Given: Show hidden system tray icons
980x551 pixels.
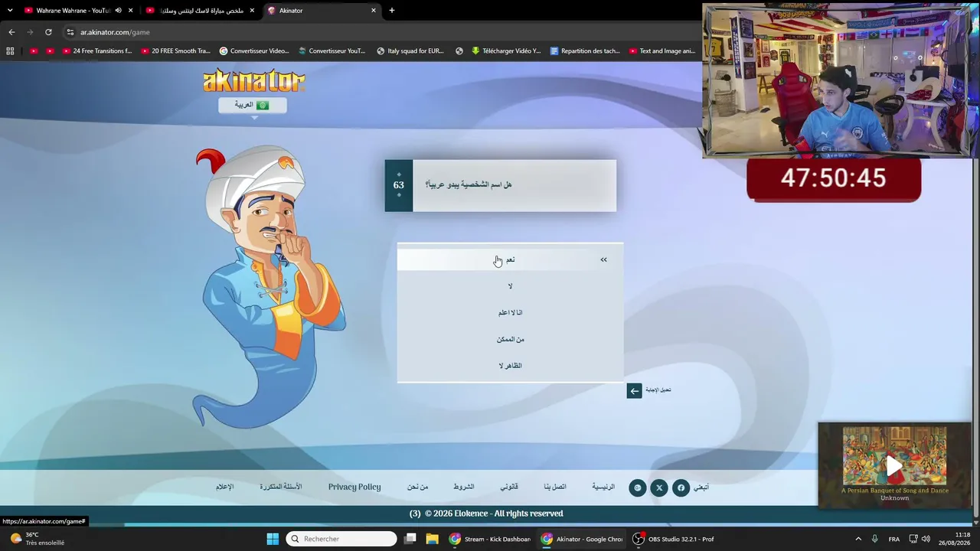Looking at the screenshot, I should tap(858, 539).
